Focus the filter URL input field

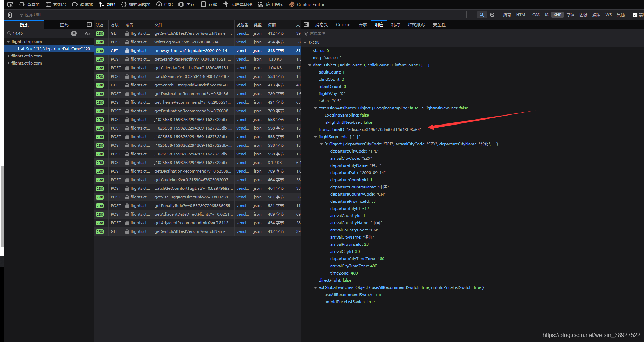click(x=241, y=15)
